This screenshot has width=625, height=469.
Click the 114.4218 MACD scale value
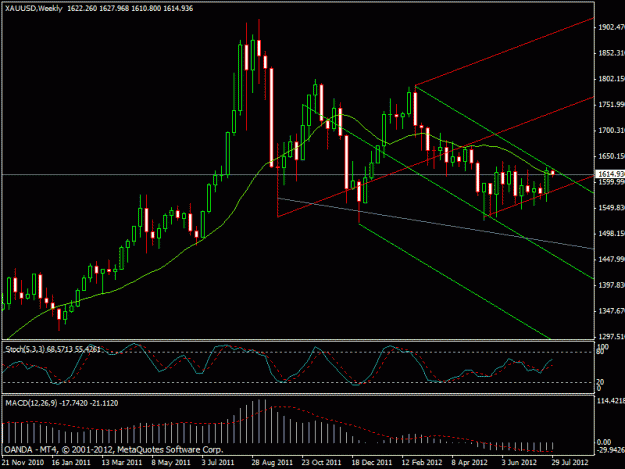pos(611,401)
